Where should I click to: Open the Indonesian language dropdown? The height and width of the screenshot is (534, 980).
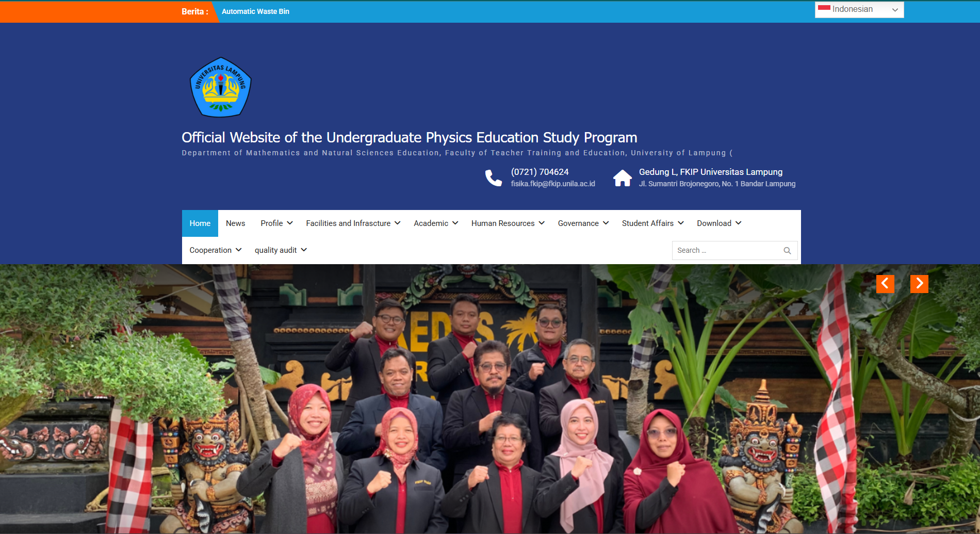tap(859, 9)
